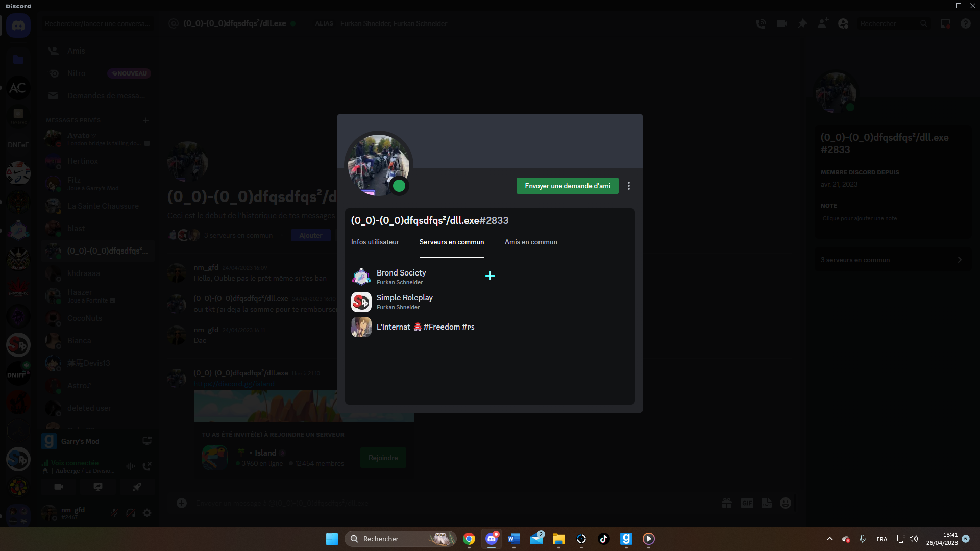
Task: Send friend request with Envoyer une demande d'ami
Action: tap(568, 186)
